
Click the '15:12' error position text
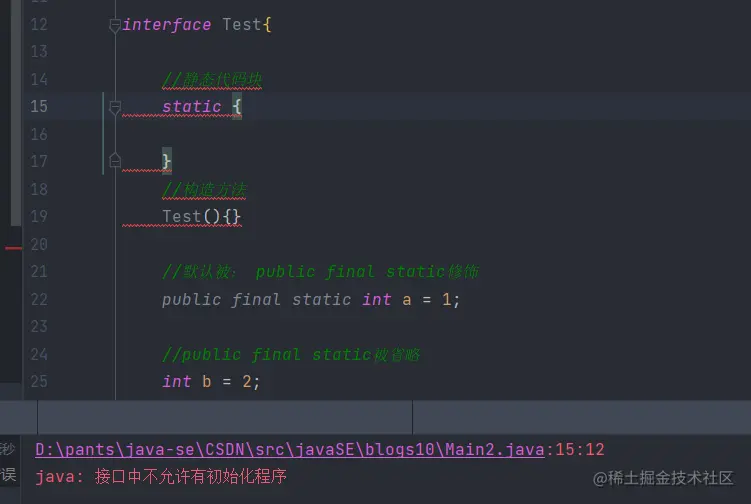(580, 450)
